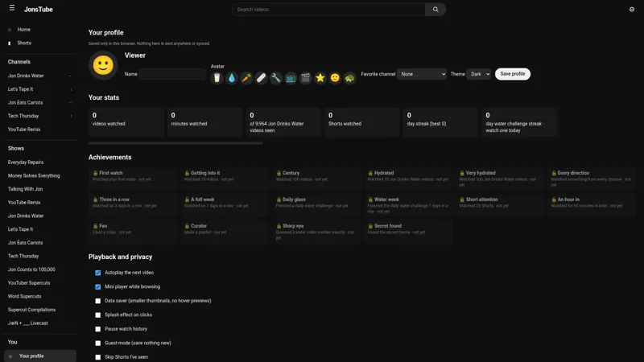Enable the Data saver checkbox

point(97,301)
